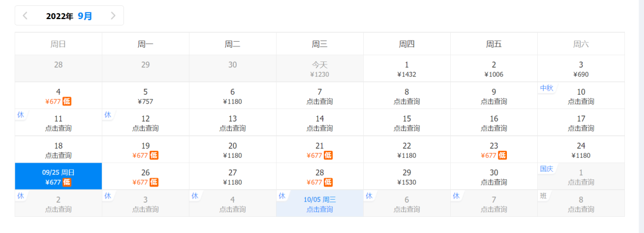Image resolution: width=644 pixels, height=233 pixels.
Task: Click the 班 workday tag on October 8
Action: pos(543,195)
